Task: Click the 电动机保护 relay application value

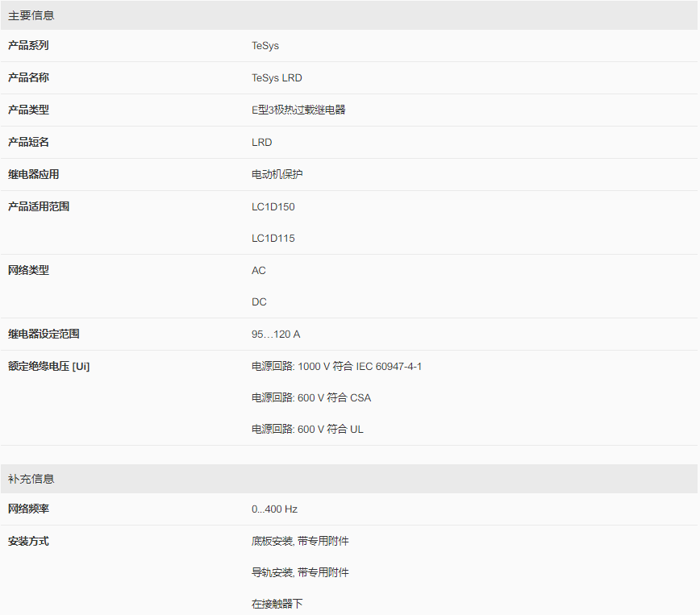Action: pos(277,174)
